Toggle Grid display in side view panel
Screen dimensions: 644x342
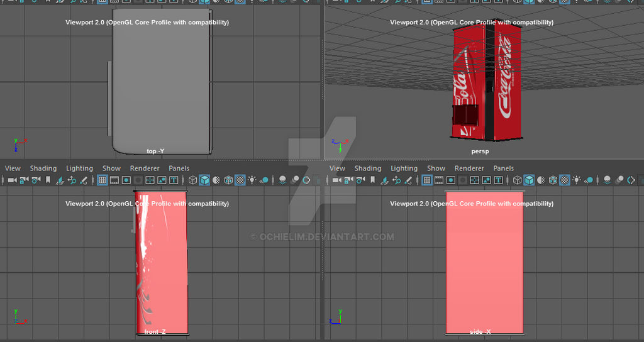[427, 180]
